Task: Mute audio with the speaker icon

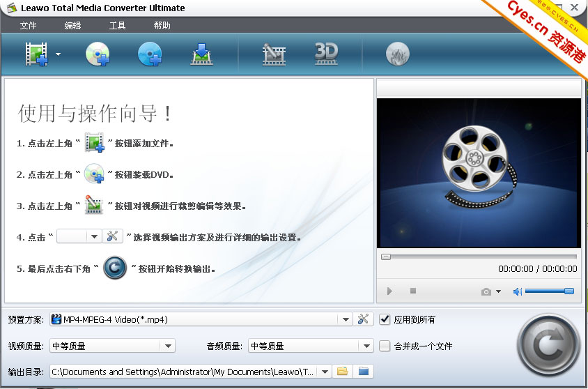Action: coord(518,291)
